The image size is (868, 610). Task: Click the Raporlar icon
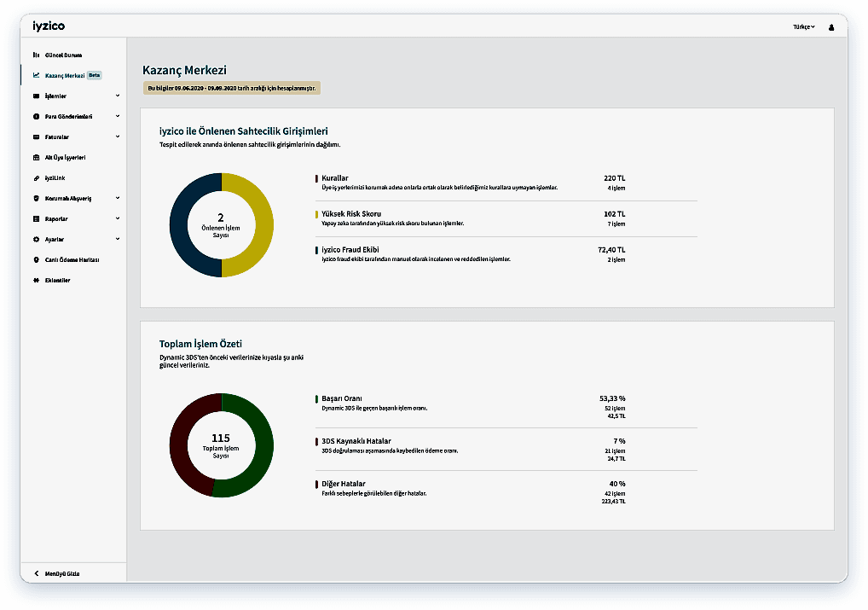pyautogui.click(x=36, y=219)
